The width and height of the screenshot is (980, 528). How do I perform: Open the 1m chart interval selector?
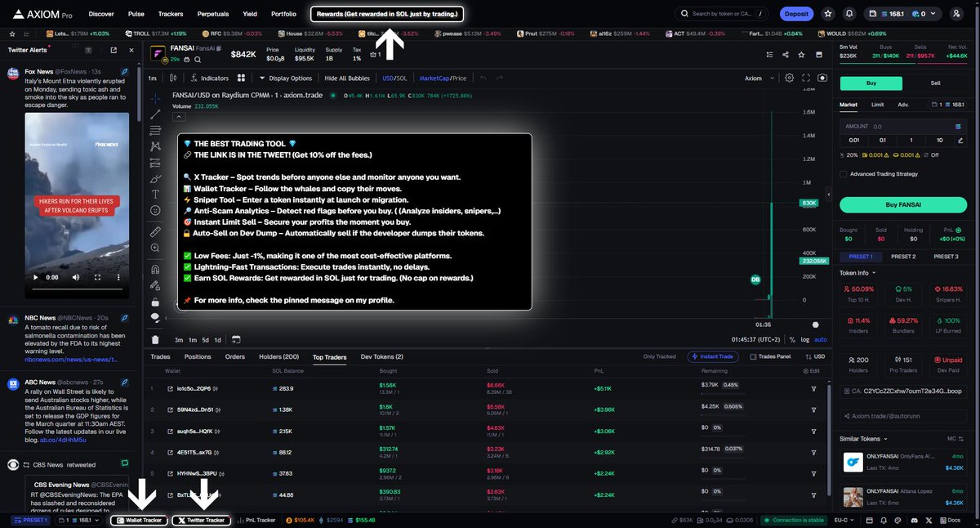tap(152, 78)
